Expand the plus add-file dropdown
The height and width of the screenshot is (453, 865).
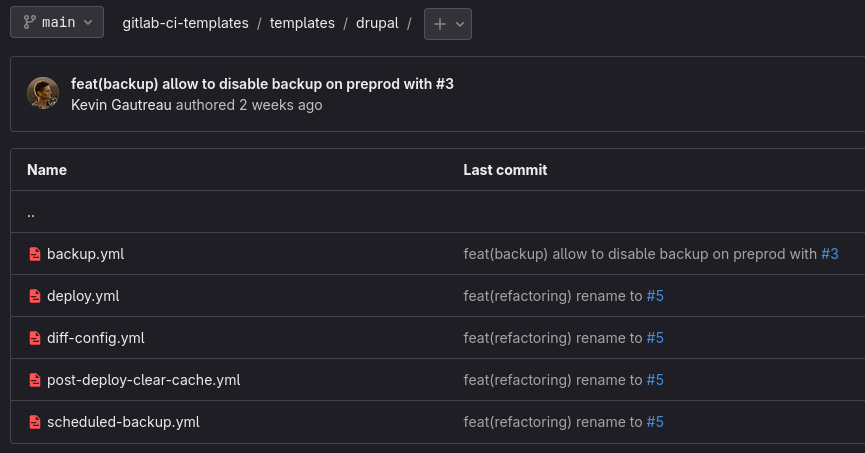click(x=447, y=24)
